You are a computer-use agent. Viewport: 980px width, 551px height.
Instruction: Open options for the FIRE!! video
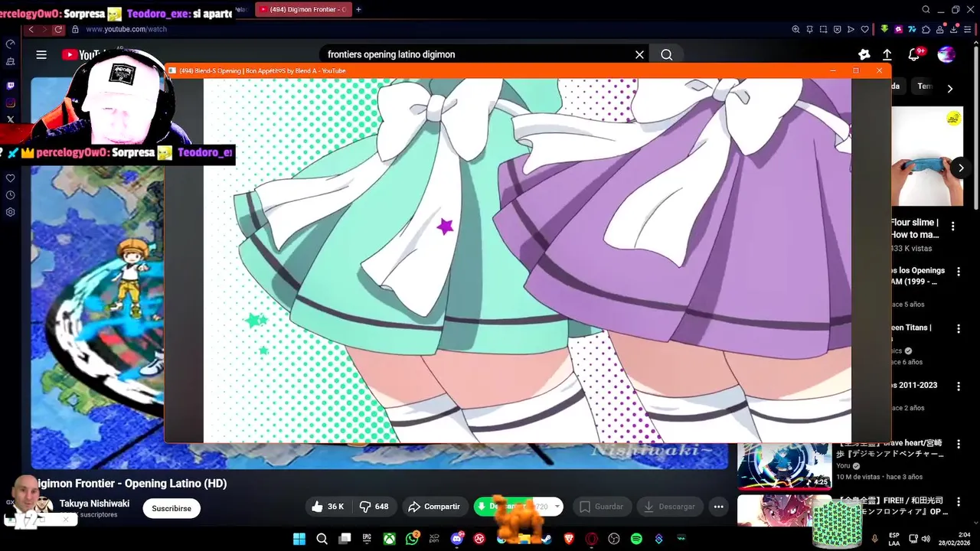(958, 503)
